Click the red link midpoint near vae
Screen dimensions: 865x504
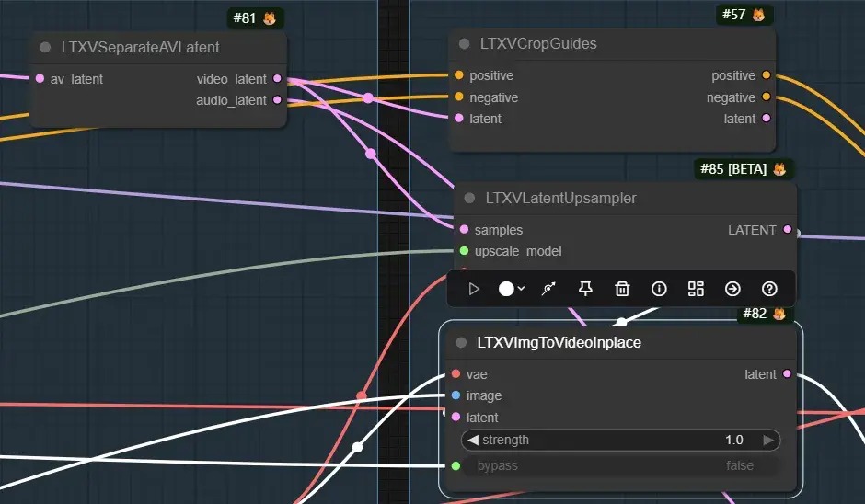coord(362,395)
